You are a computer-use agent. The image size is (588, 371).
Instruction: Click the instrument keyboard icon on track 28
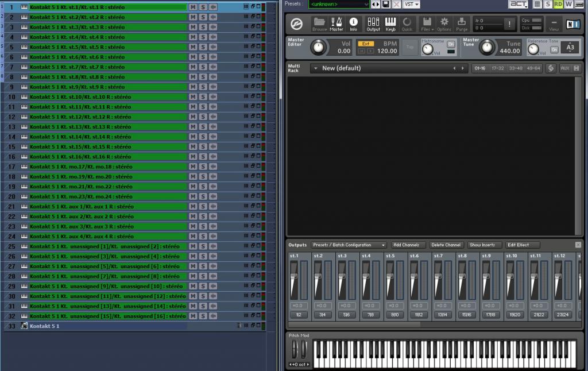pos(24,276)
